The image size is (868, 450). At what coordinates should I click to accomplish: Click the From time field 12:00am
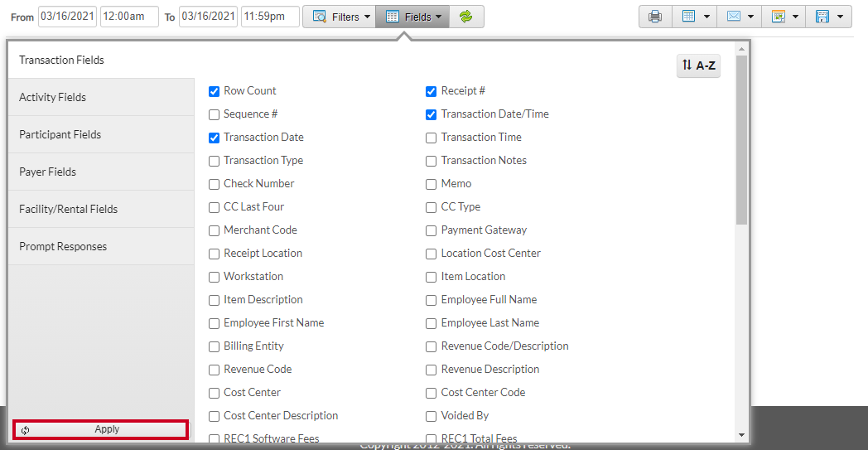tap(129, 17)
